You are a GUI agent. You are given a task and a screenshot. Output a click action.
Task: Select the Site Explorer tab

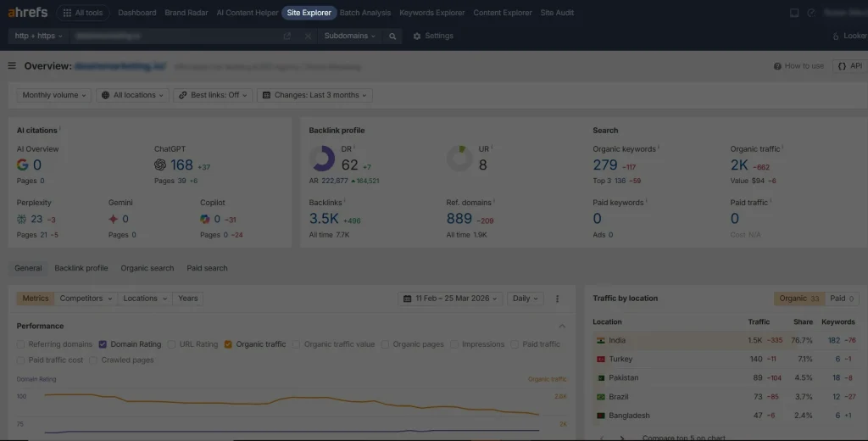pyautogui.click(x=309, y=13)
